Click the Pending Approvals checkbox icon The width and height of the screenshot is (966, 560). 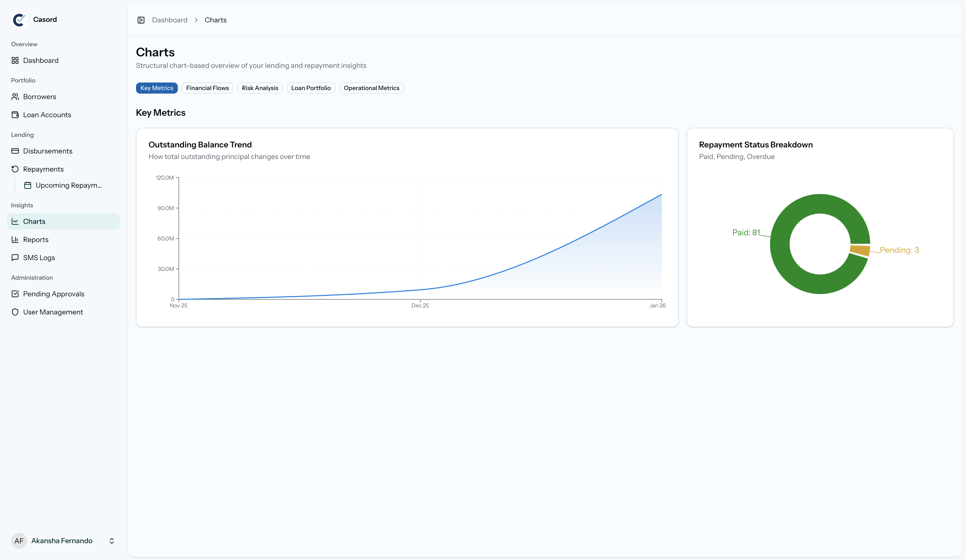pos(15,294)
